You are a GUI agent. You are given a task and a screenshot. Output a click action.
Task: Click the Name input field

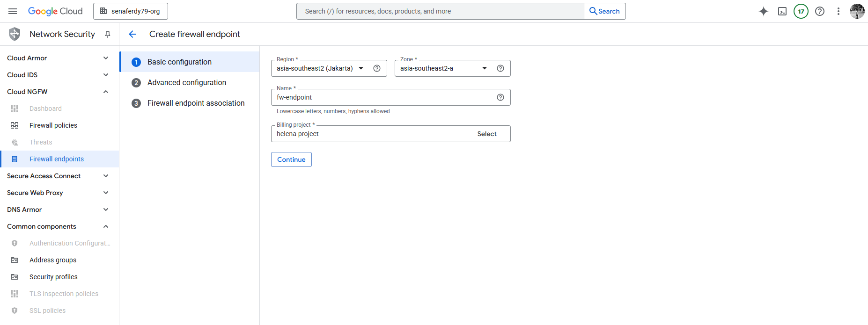(x=382, y=97)
